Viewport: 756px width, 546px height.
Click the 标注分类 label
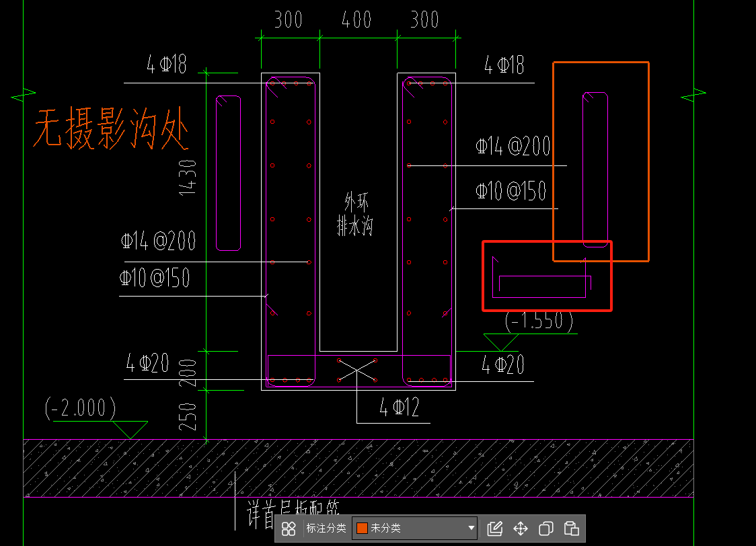326,528
